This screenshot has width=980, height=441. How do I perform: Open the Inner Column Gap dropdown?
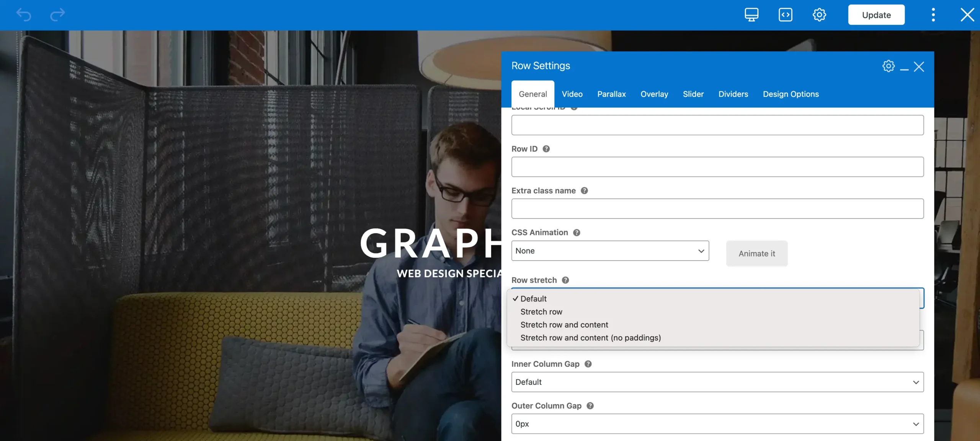(x=717, y=382)
